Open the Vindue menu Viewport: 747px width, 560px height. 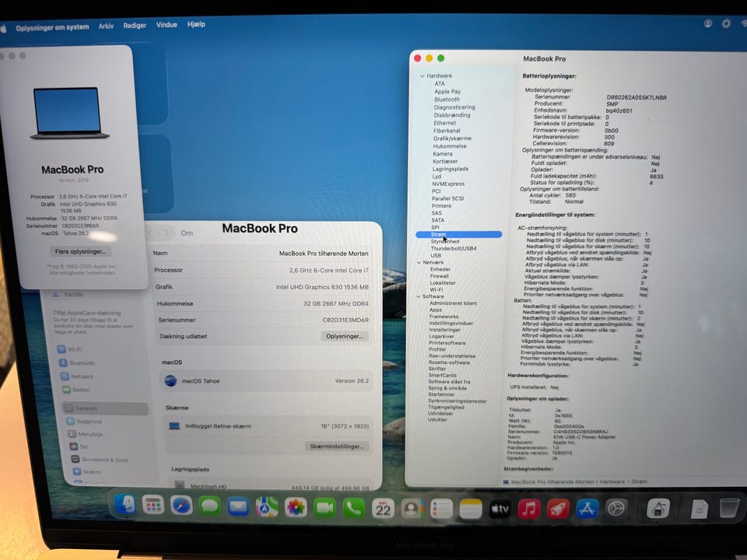(167, 25)
